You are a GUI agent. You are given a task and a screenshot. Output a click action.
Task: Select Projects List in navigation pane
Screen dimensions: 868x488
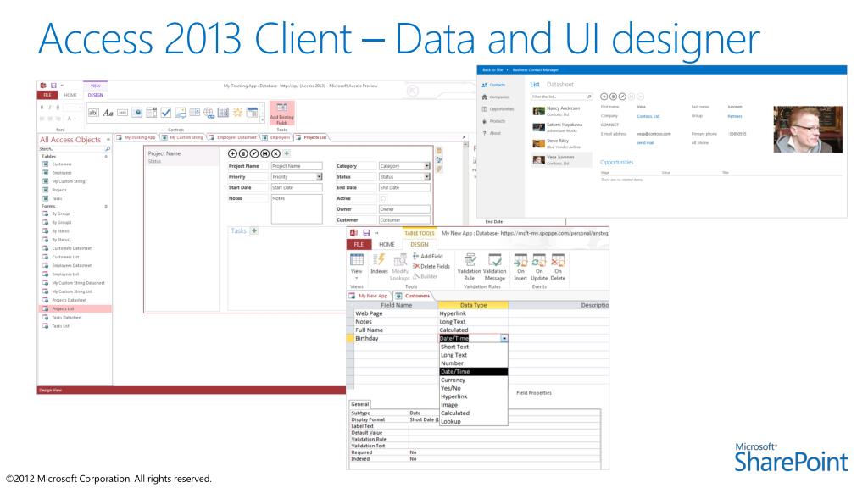[75, 308]
